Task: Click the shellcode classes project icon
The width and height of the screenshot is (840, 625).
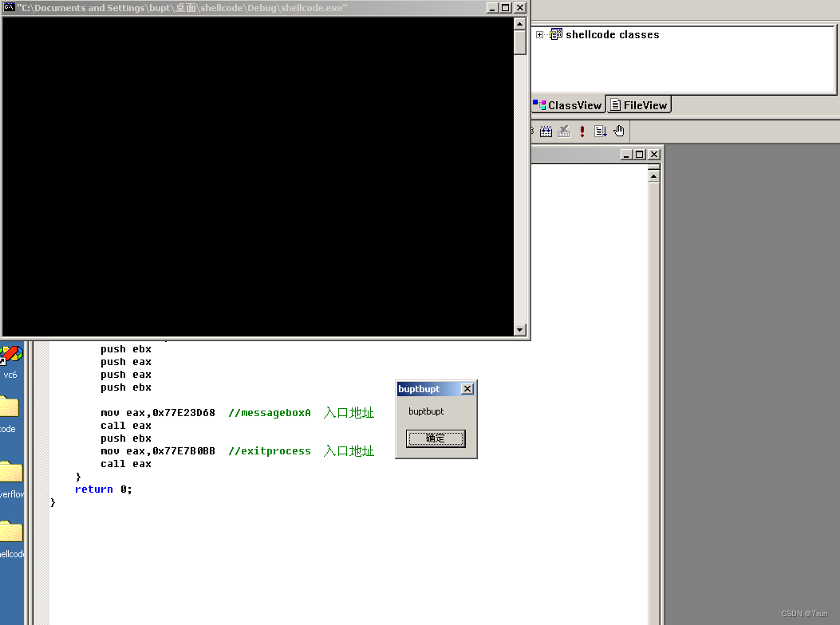Action: [x=556, y=34]
